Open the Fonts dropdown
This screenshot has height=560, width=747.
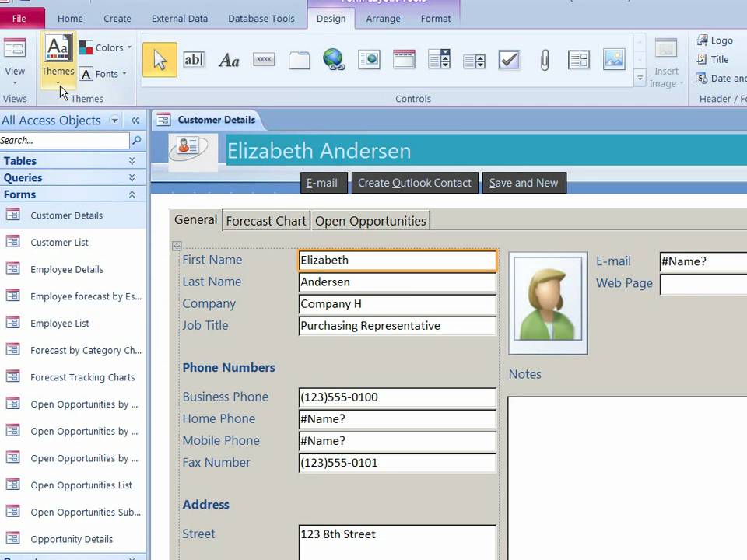click(x=103, y=74)
